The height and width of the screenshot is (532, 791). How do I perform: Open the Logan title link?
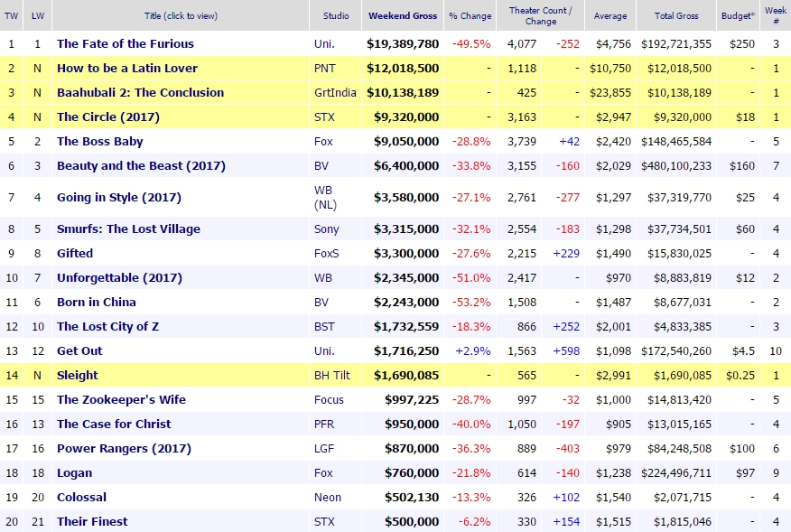pyautogui.click(x=75, y=473)
